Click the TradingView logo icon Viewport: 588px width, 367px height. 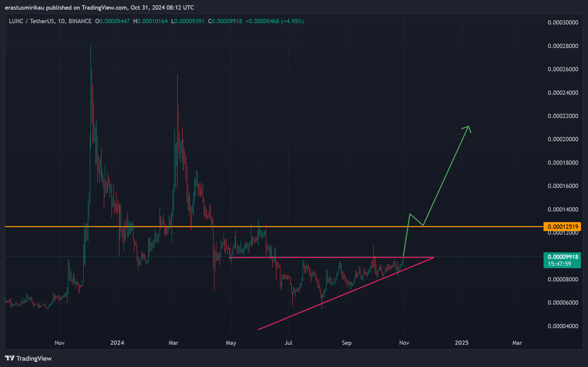[x=10, y=358]
